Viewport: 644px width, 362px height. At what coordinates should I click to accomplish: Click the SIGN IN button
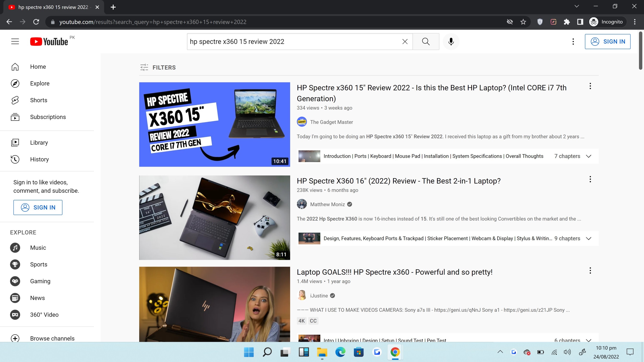[x=608, y=41]
